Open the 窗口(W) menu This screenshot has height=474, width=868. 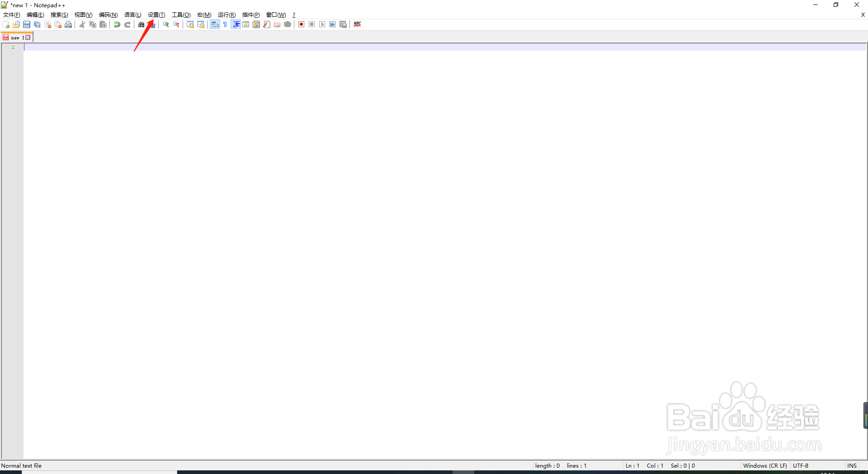276,15
